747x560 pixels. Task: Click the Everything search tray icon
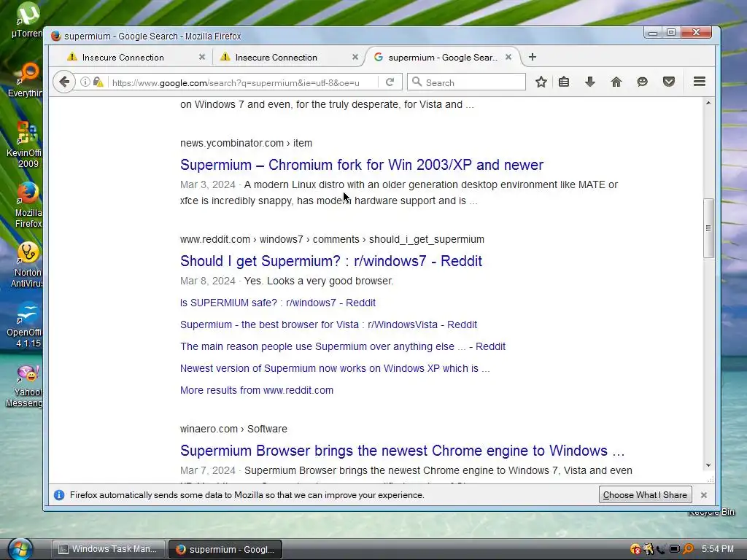point(689,549)
